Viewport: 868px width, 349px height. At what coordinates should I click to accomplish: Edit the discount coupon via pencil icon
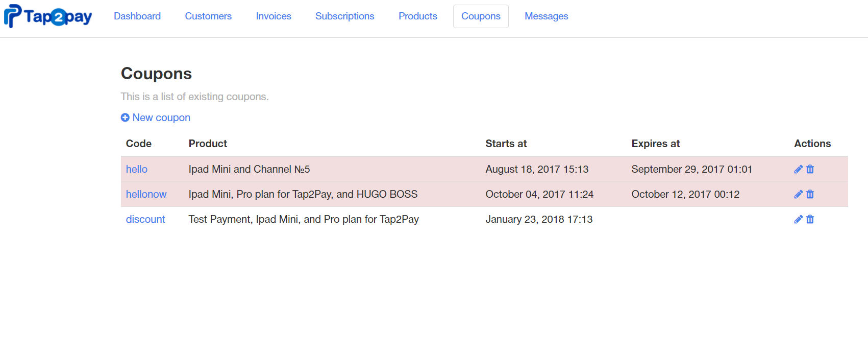799,219
